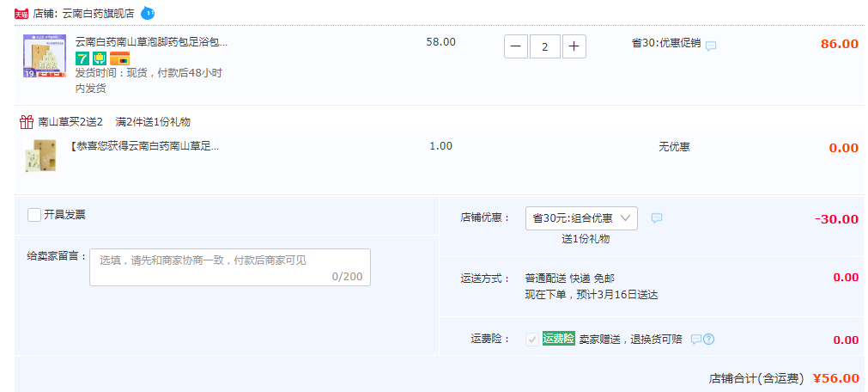This screenshot has width=868, height=392.
Task: Click the subtotal 86.00
Action: tap(840, 45)
